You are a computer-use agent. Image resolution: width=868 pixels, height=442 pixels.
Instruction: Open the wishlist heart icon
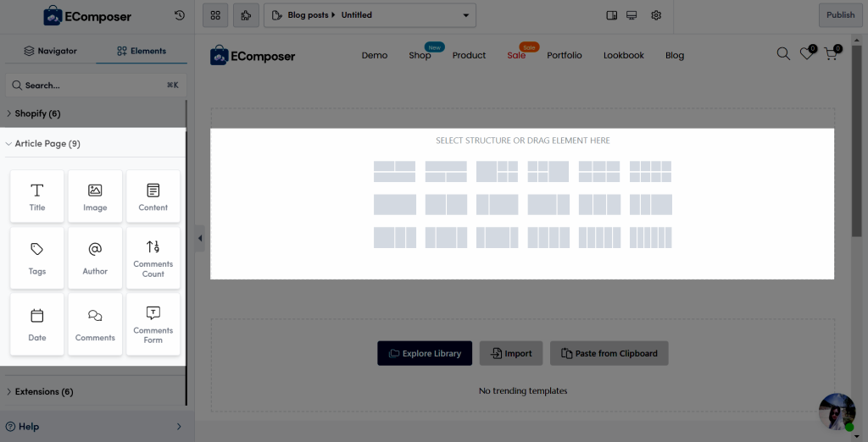pyautogui.click(x=807, y=53)
